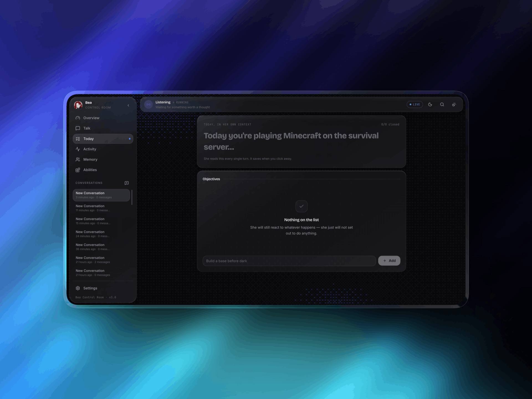Open the conversation from 3 minutes ago

coord(101,195)
